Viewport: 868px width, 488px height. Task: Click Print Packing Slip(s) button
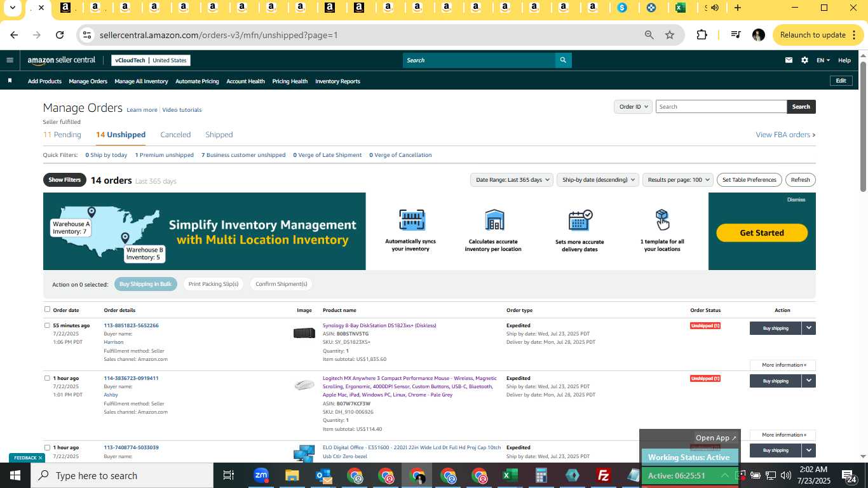214,284
